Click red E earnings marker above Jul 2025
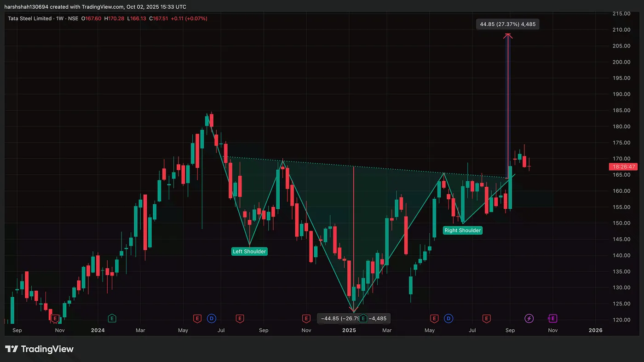 486,318
